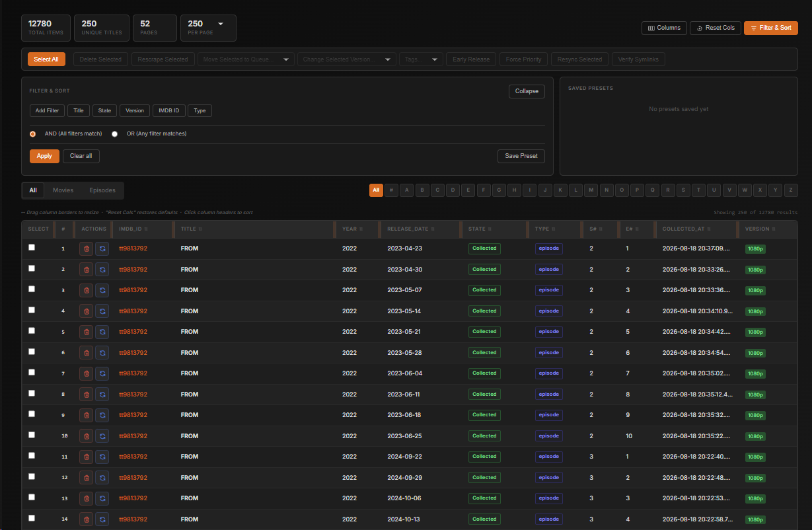
Task: Click the refresh icon in row 4
Action: coord(102,311)
